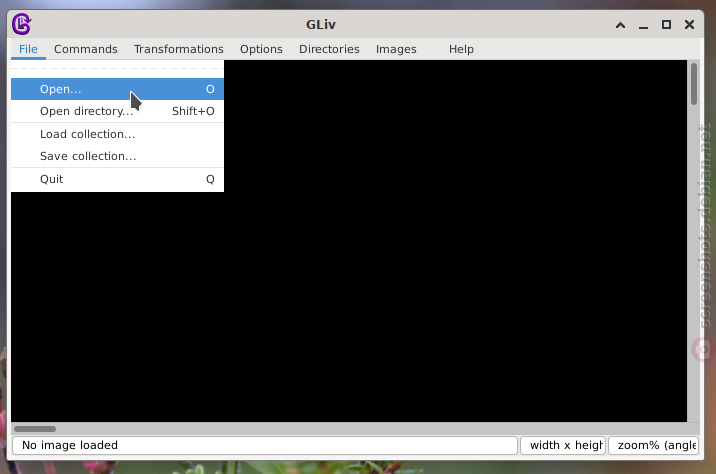Roll up window with the up-arrow button
The image size is (716, 474).
pos(620,25)
